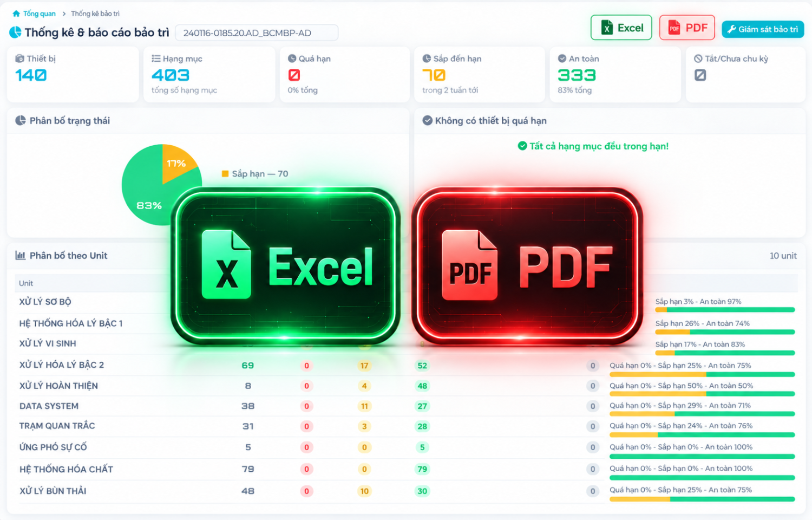Click green badge 48 in XỬ LÝ HOÀN THIỆN row
Viewport: 812px width, 520px height.
pyautogui.click(x=422, y=386)
